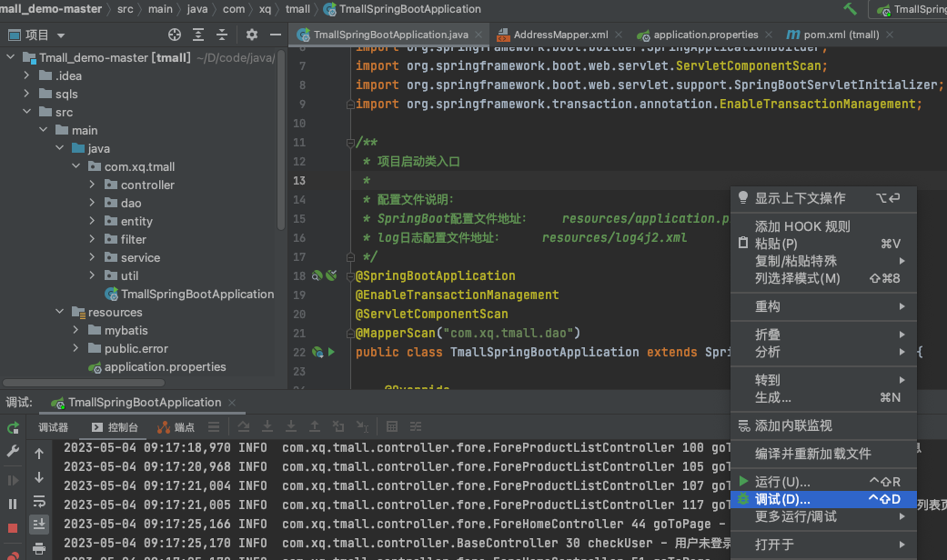Click the run gutter icon on line 22
This screenshot has height=560, width=947.
331,352
